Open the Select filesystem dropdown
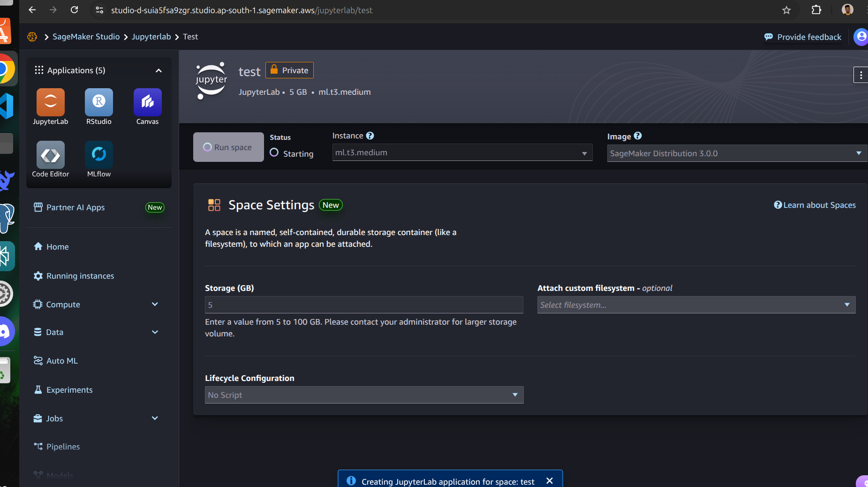 (696, 305)
